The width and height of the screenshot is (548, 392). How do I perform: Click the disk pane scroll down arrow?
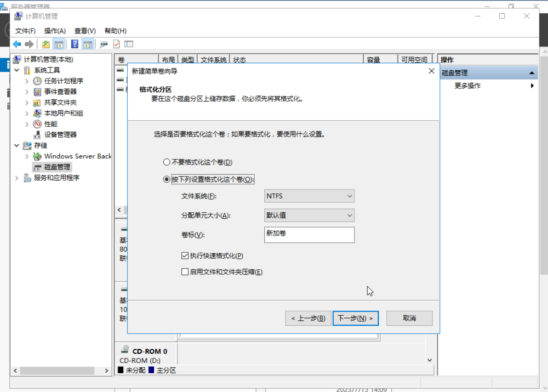coord(429,360)
